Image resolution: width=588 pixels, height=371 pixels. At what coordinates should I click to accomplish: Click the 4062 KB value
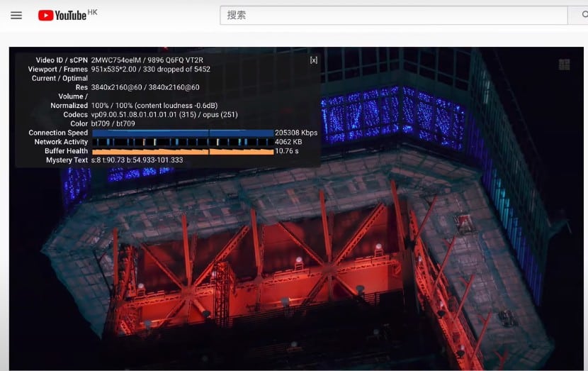point(288,142)
